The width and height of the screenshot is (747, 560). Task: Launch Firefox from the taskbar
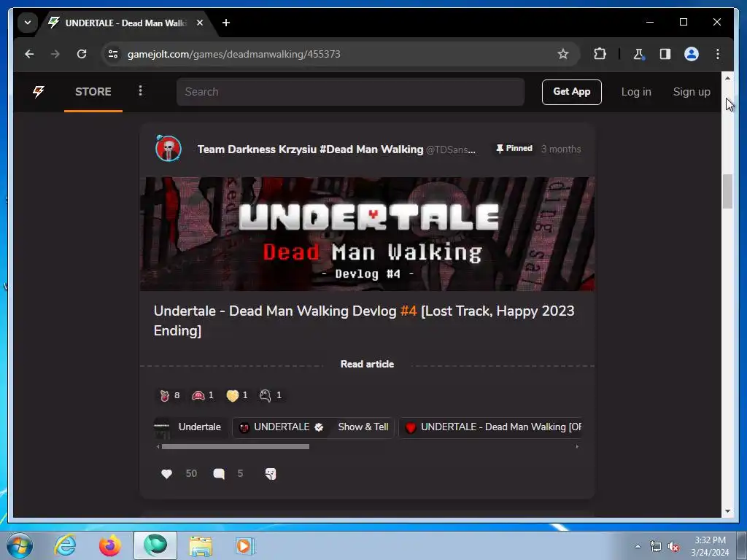110,545
